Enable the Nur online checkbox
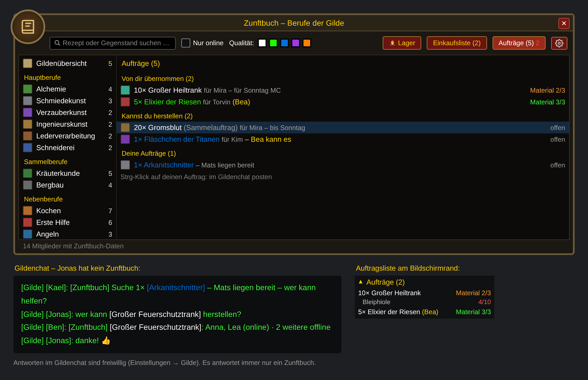Image resolution: width=588 pixels, height=380 pixels. [x=186, y=43]
